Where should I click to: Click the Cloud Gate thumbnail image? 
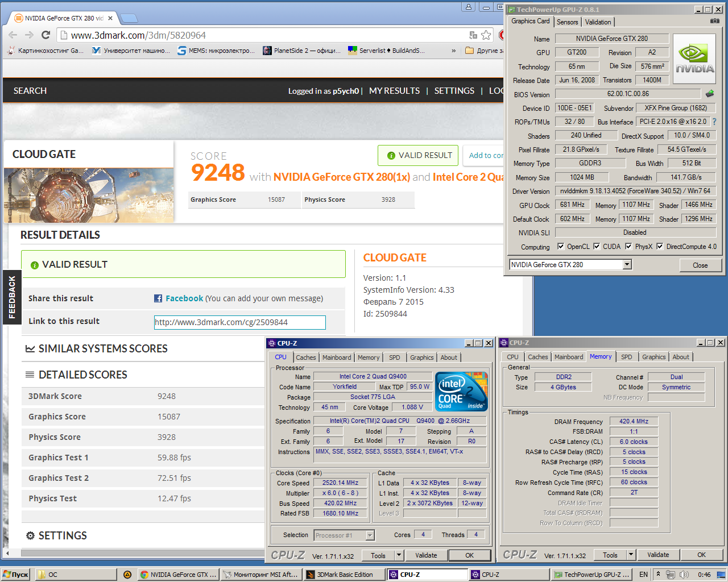pyautogui.click(x=89, y=195)
